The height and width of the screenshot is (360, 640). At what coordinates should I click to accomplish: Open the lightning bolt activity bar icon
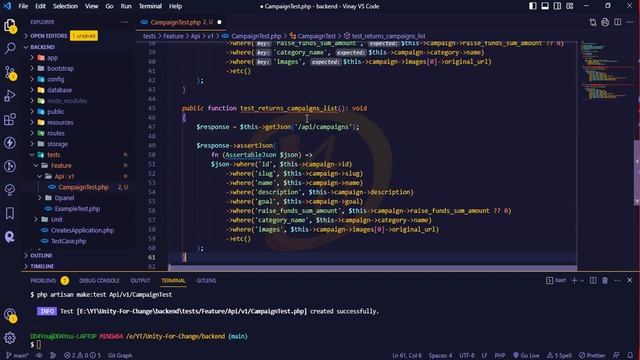[x=10, y=142]
